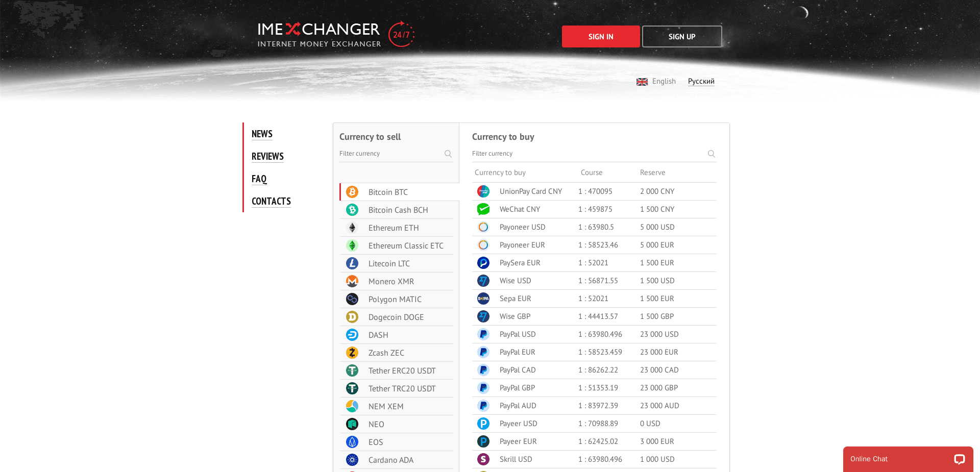Click the search magnifier in Currency to sell
This screenshot has height=472, width=980.
[448, 154]
